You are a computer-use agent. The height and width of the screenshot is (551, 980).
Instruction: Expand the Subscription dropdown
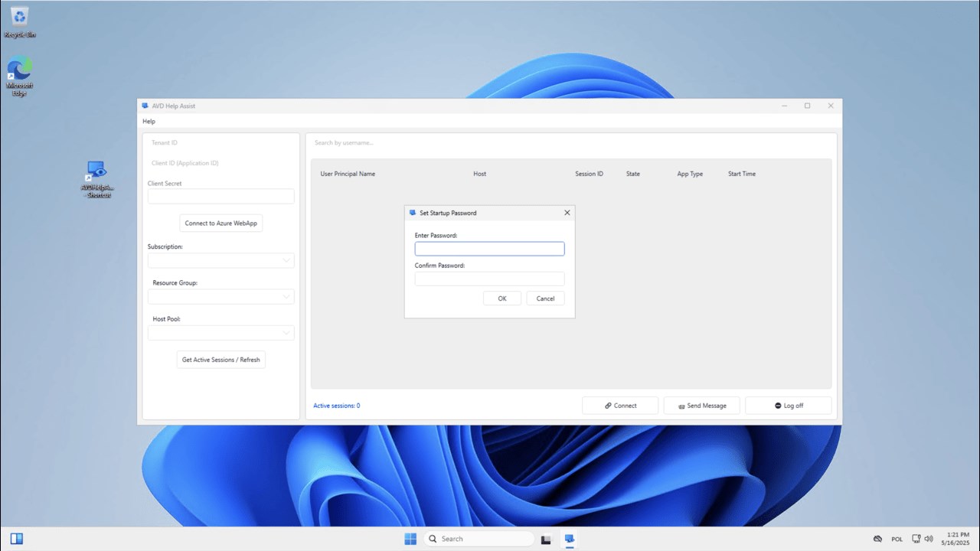pyautogui.click(x=220, y=260)
